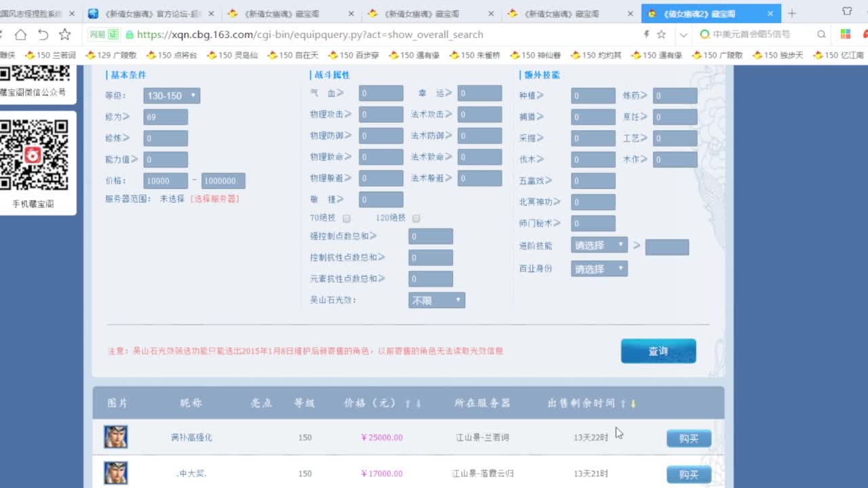
Task: Open the 百业身份 请选择 dropdown
Action: (x=599, y=268)
